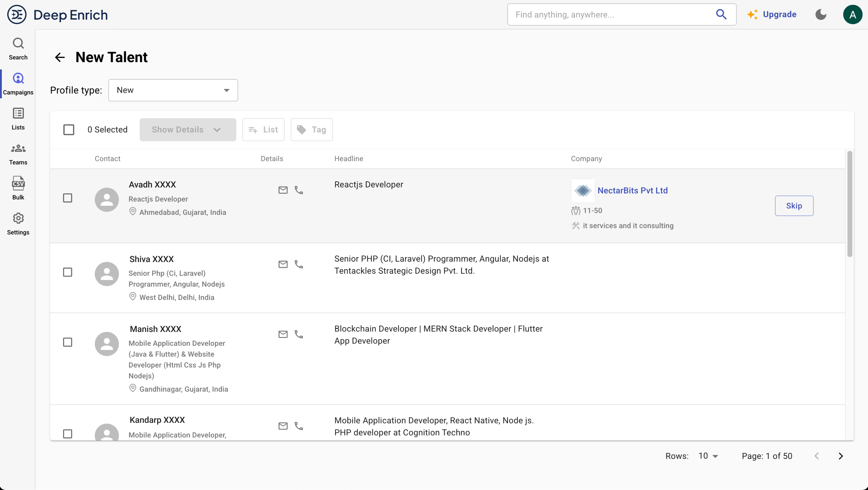
Task: Click phone icon for Shiva XXXX
Action: 299,264
